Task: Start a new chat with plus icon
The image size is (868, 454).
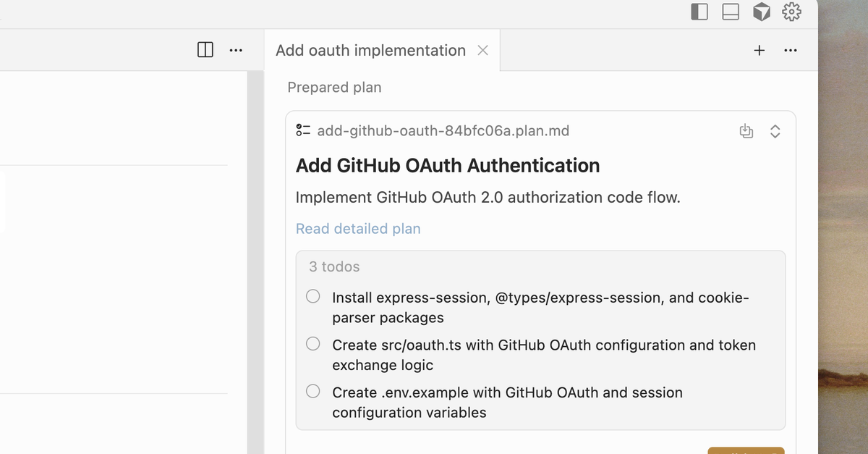Action: pyautogui.click(x=759, y=50)
